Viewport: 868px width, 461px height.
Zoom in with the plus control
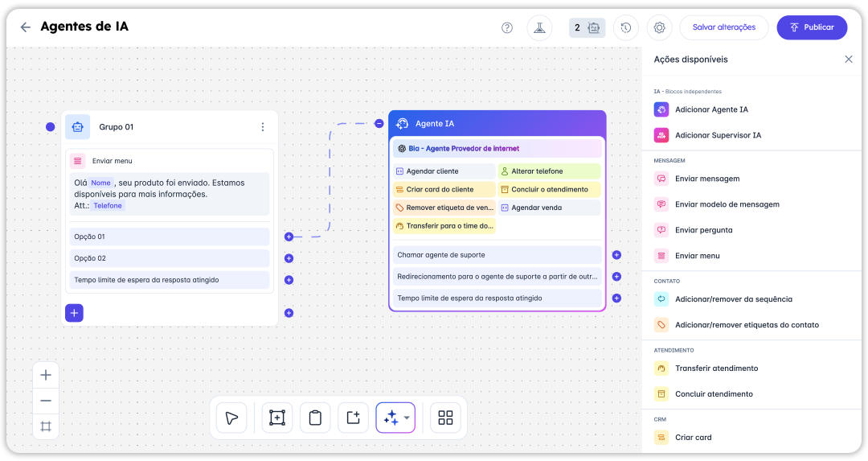[x=46, y=375]
